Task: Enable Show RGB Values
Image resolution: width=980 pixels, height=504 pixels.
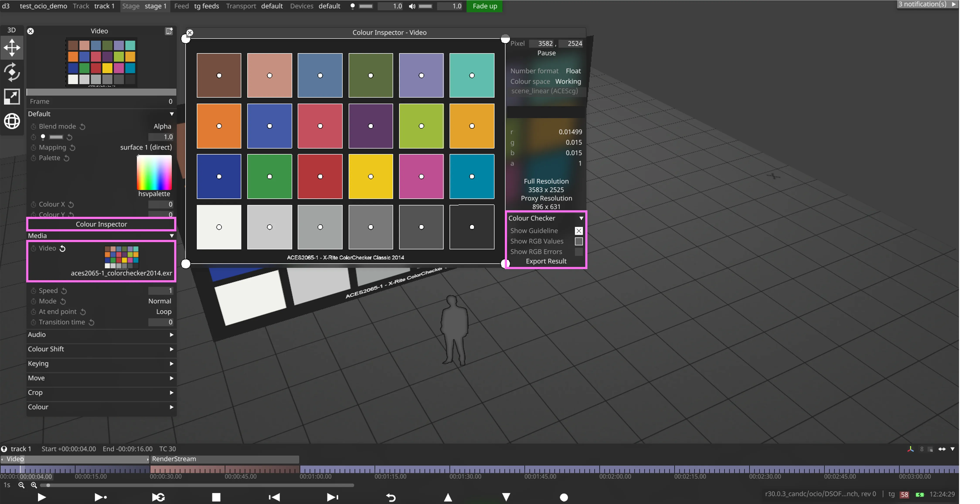Action: coord(579,241)
